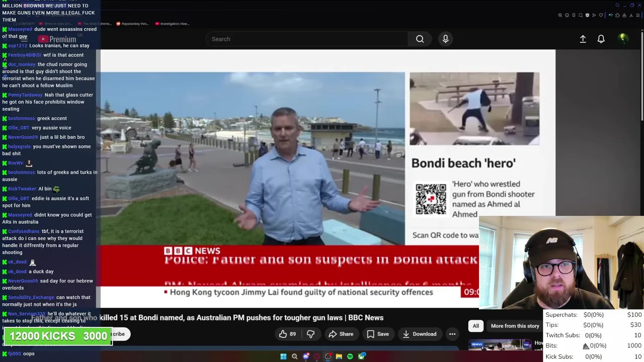Dislike the video with thumbs down
The width and height of the screenshot is (644, 362).
point(310,334)
